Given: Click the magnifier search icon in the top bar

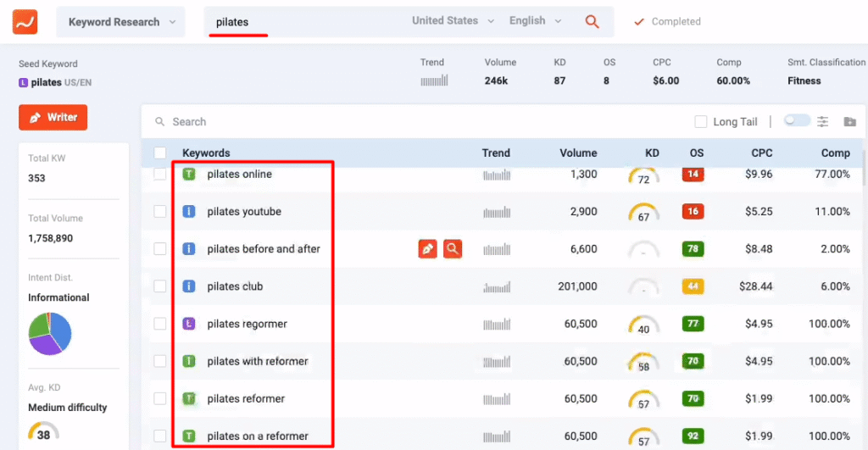Looking at the screenshot, I should pos(593,22).
